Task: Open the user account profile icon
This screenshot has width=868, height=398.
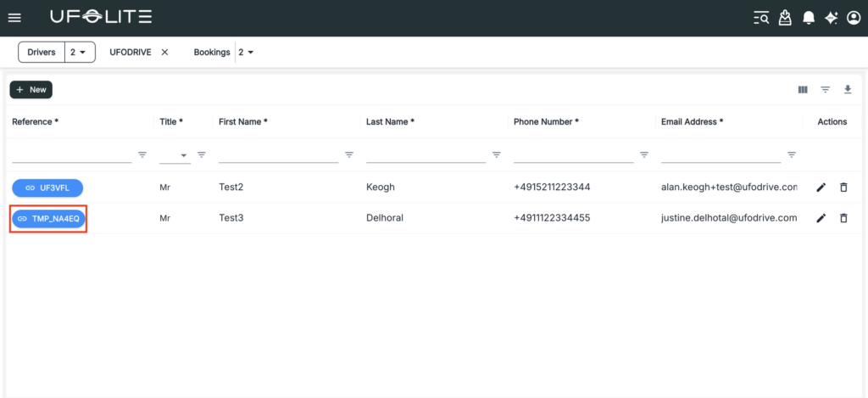Action: coord(853,18)
